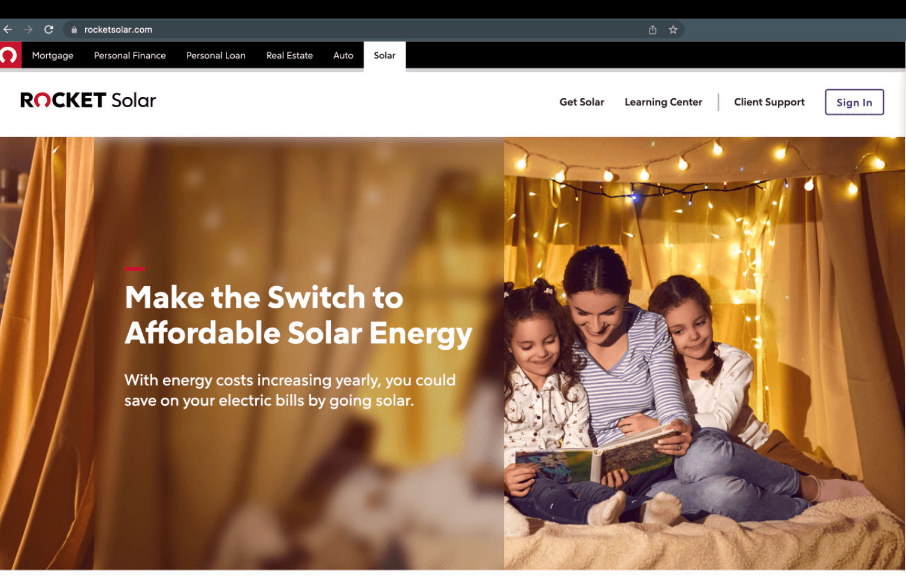Bookmark the page with the star icon
Screen dimensions: 906x588
point(673,29)
